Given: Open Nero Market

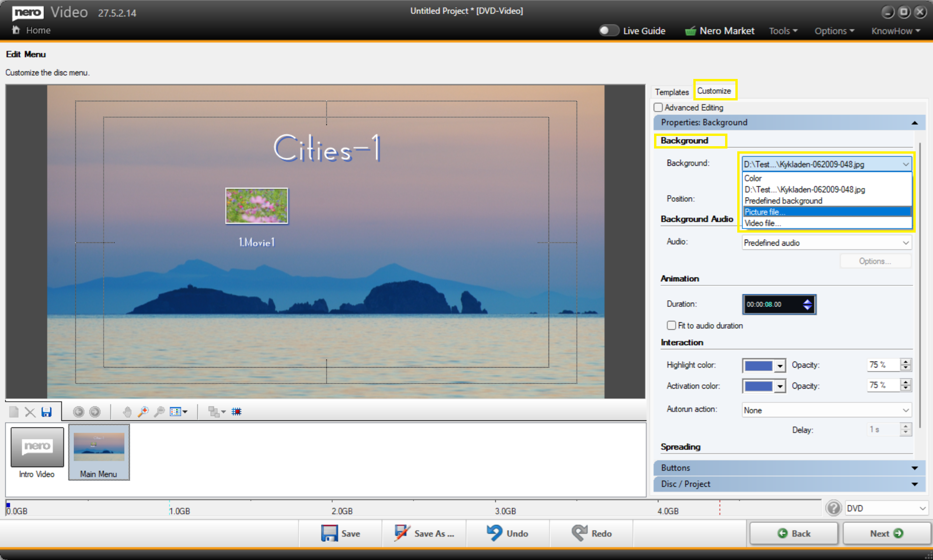Looking at the screenshot, I should pyautogui.click(x=719, y=31).
